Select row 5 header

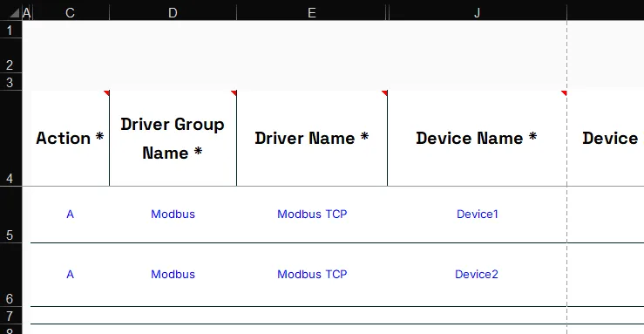10,215
